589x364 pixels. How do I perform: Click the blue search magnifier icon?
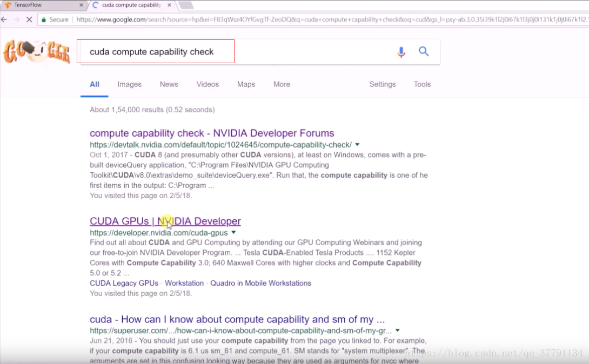point(424,51)
